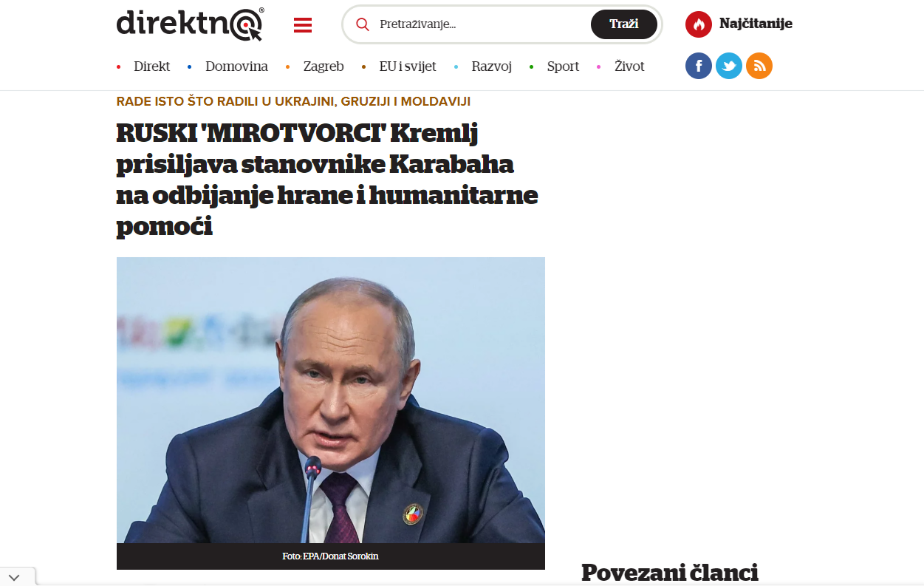This screenshot has width=924, height=586.
Task: Click the article photo of the speaker
Action: [331, 400]
